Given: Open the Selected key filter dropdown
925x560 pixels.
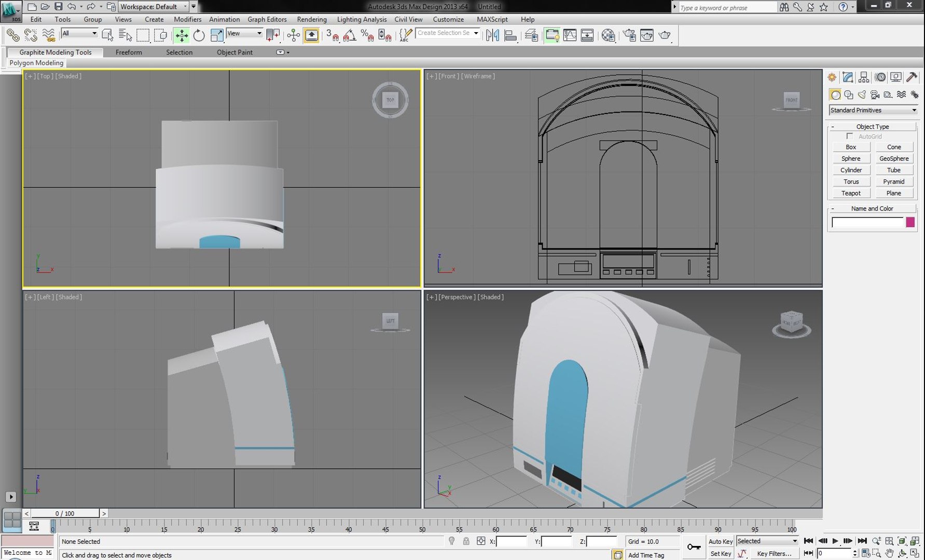Looking at the screenshot, I should pyautogui.click(x=767, y=541).
